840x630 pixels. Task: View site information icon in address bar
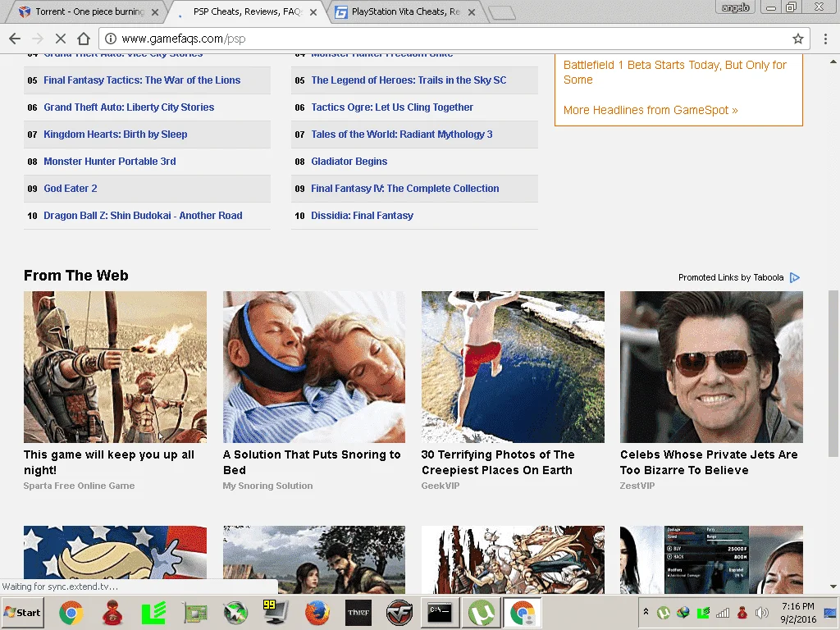tap(111, 39)
